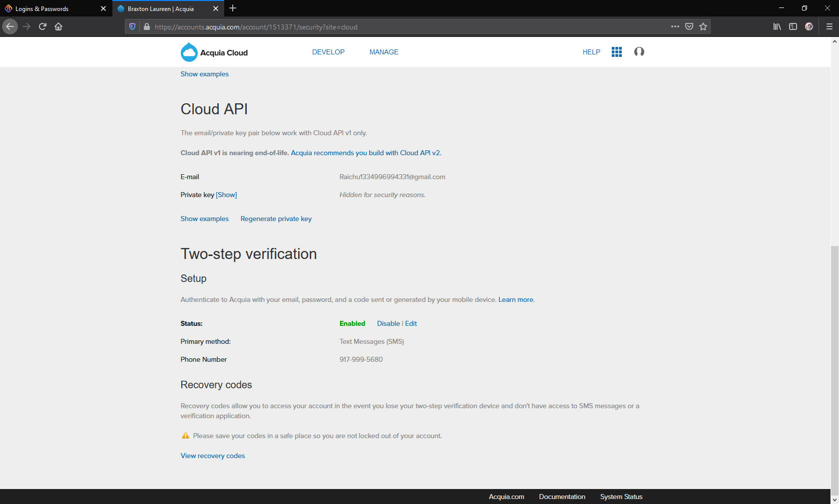This screenshot has width=839, height=504.
Task: Open a new tab with plus button
Action: 233,8
